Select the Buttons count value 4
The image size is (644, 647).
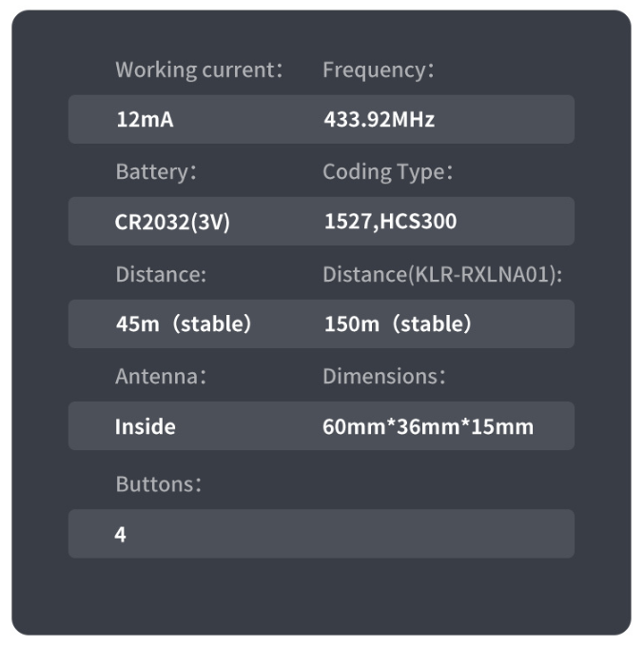click(x=121, y=535)
